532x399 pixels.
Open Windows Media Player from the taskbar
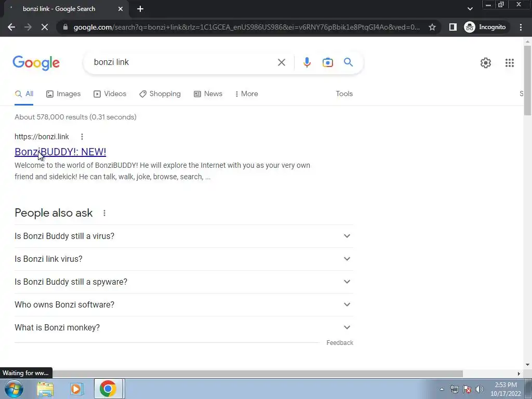(77, 389)
